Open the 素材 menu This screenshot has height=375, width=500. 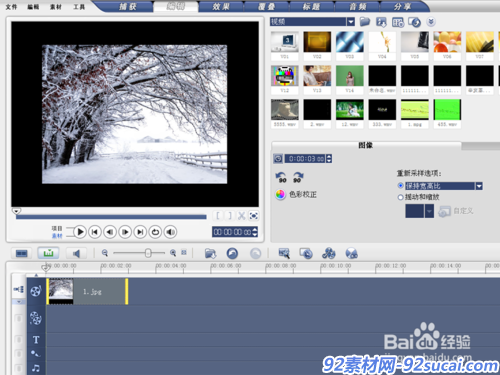pyautogui.click(x=56, y=7)
